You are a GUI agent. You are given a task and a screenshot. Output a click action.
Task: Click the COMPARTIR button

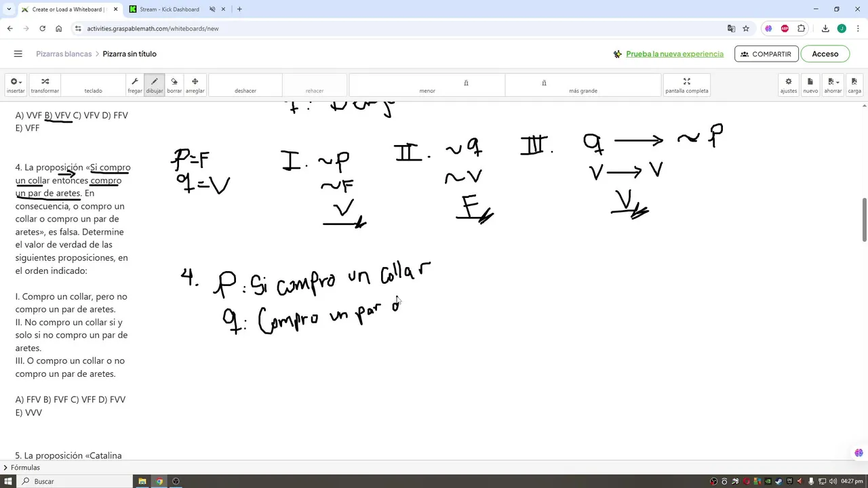tap(766, 54)
